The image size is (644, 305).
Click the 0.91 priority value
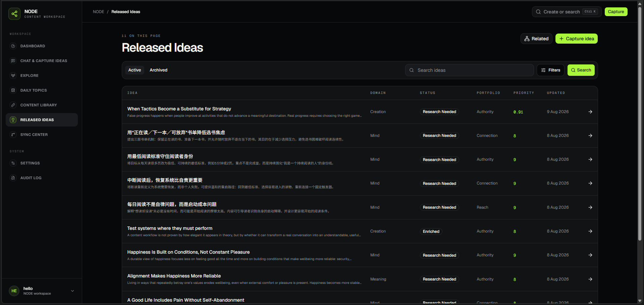coord(518,112)
